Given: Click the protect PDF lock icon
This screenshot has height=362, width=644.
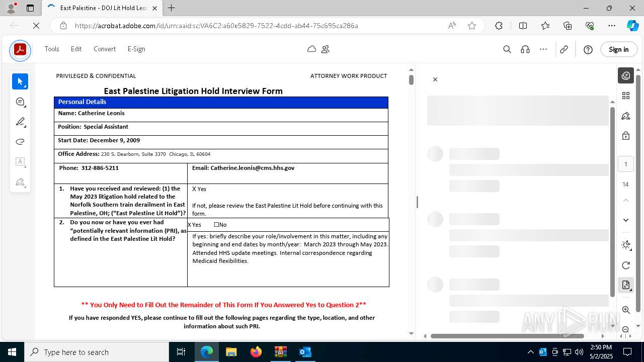Looking at the screenshot, I should coord(626,136).
